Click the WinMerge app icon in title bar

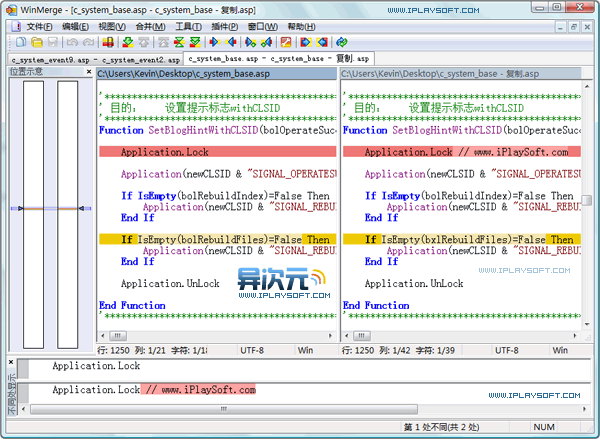[11, 10]
